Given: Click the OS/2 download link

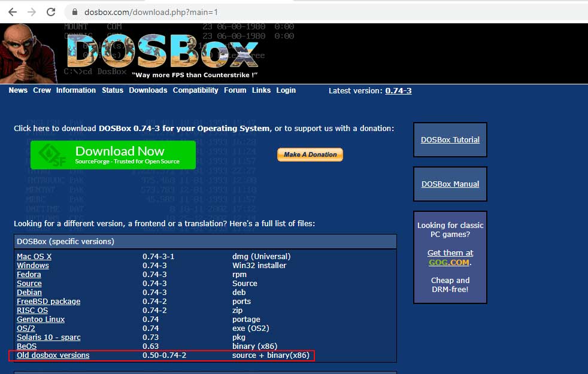Looking at the screenshot, I should point(26,329).
